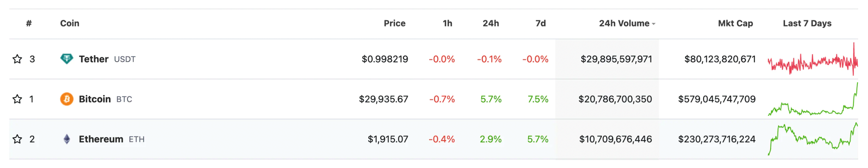This screenshot has height=168, width=868.
Task: Sort by the 1h column header
Action: (447, 23)
